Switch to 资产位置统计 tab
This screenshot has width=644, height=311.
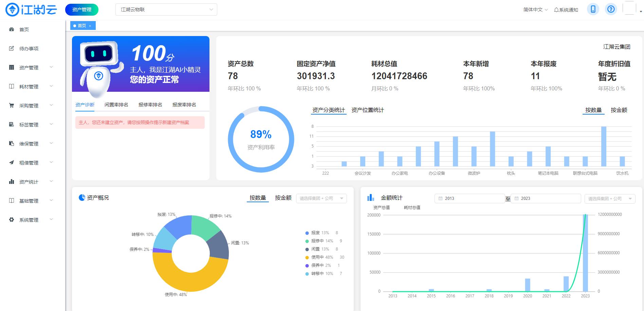point(367,110)
